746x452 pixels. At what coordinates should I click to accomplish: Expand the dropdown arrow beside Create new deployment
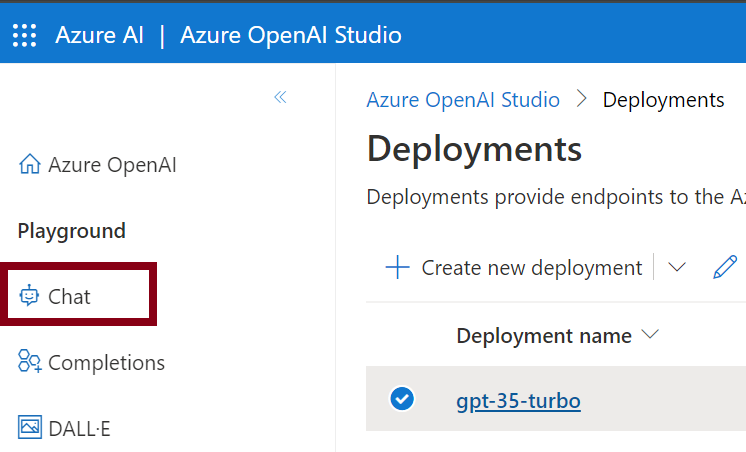tap(677, 268)
